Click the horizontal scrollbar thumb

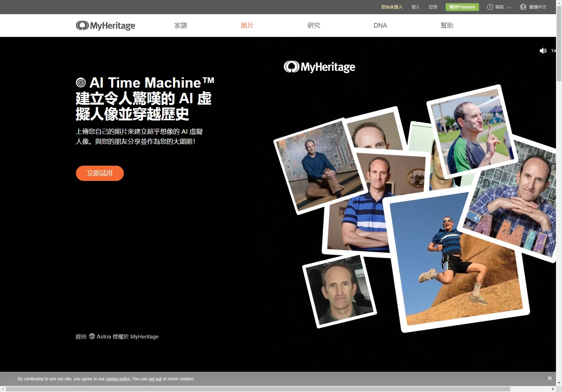pyautogui.click(x=258, y=389)
